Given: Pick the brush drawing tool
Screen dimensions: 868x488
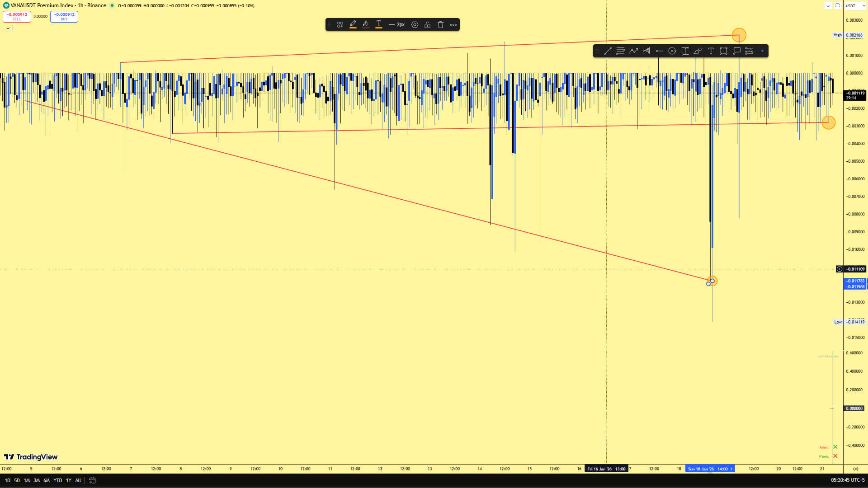Looking at the screenshot, I should pos(698,51).
